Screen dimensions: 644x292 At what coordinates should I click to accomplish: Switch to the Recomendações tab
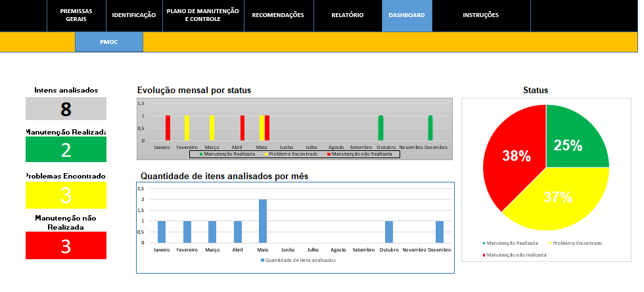(278, 16)
